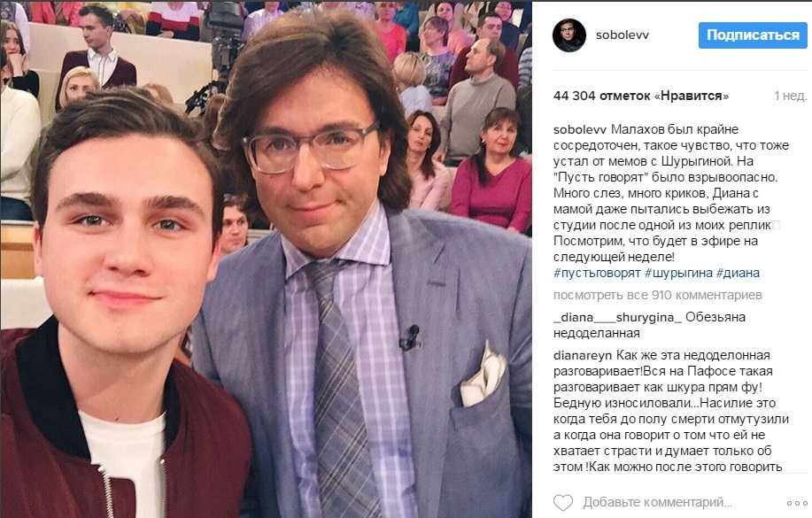Click the #пустьговорят hashtag
The height and width of the screenshot is (518, 812).
597,273
